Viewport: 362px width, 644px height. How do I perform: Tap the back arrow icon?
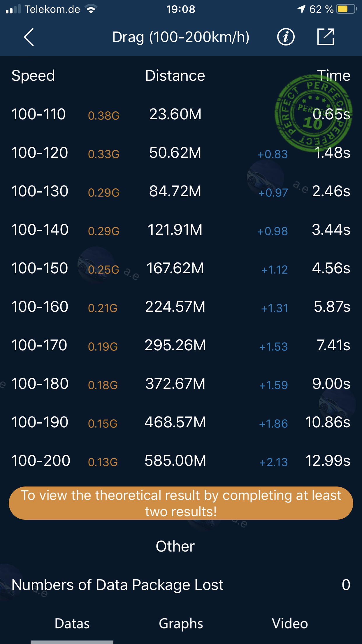tap(29, 37)
